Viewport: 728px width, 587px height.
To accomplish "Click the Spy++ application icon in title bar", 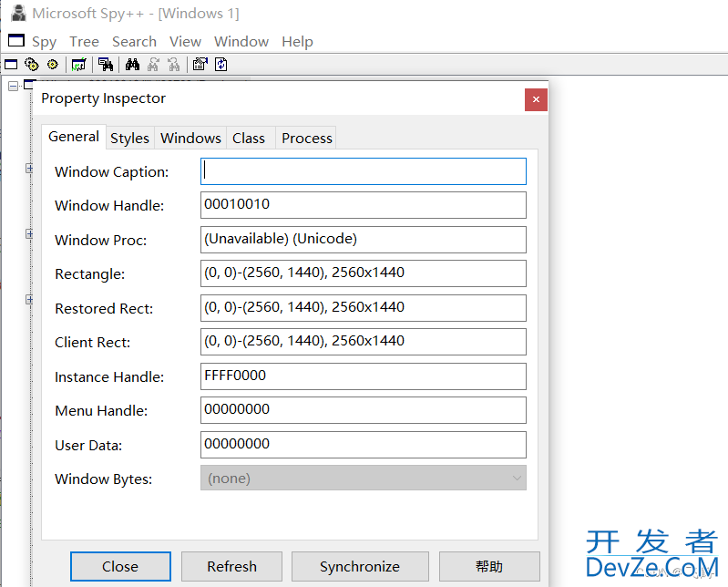I will pyautogui.click(x=18, y=13).
